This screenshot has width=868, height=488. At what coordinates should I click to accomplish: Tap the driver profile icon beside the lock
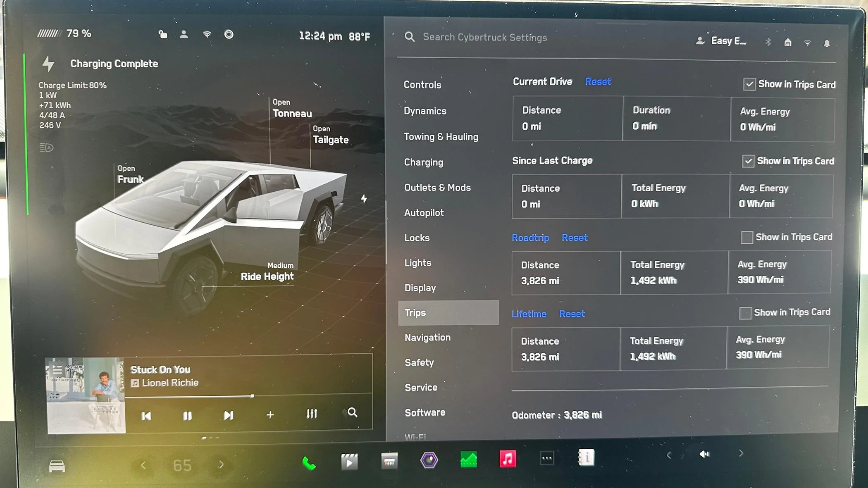click(x=184, y=34)
